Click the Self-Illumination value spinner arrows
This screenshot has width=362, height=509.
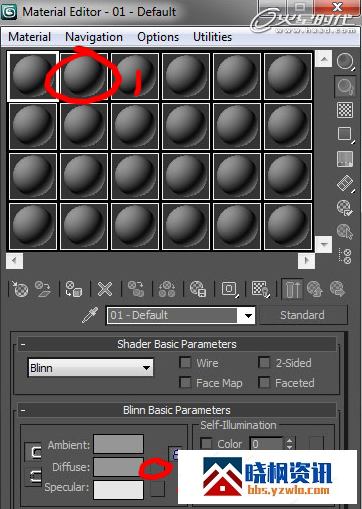click(x=289, y=444)
